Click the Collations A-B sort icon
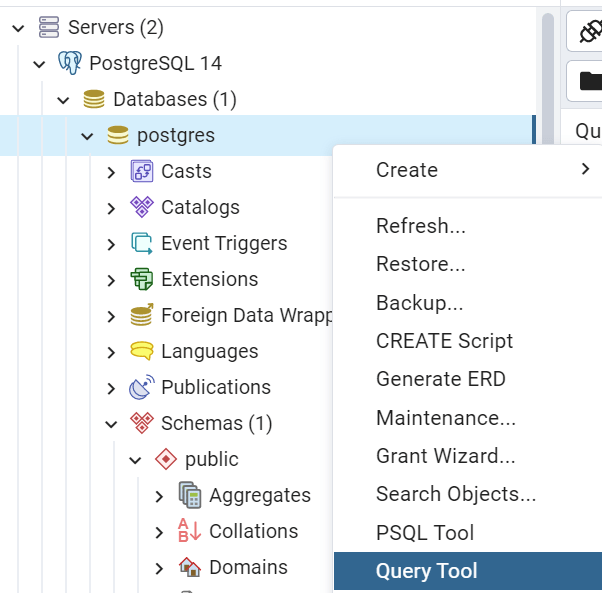 click(x=190, y=531)
